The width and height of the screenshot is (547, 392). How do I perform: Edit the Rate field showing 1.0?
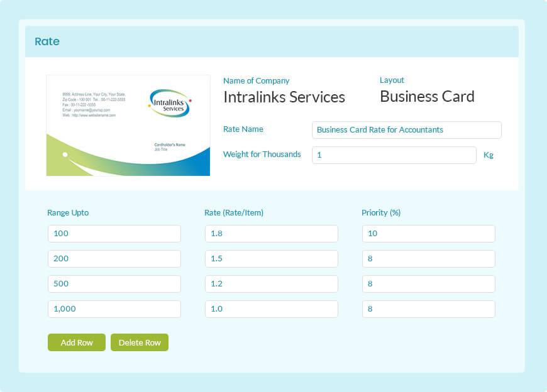point(272,308)
